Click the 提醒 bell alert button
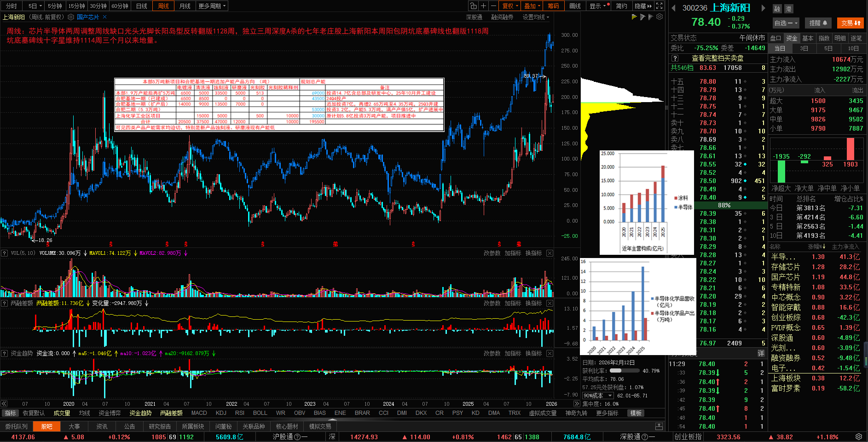This screenshot has width=868, height=442. [x=818, y=23]
